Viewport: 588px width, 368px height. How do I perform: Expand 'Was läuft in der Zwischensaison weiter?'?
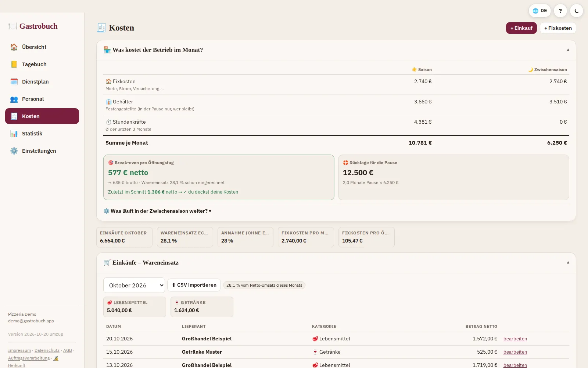tap(157, 211)
